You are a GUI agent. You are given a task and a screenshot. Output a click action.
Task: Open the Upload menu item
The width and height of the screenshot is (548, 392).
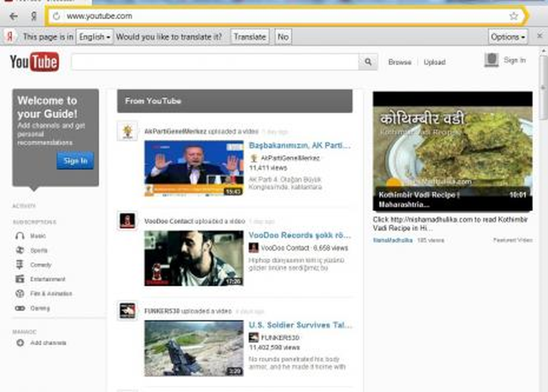[434, 62]
